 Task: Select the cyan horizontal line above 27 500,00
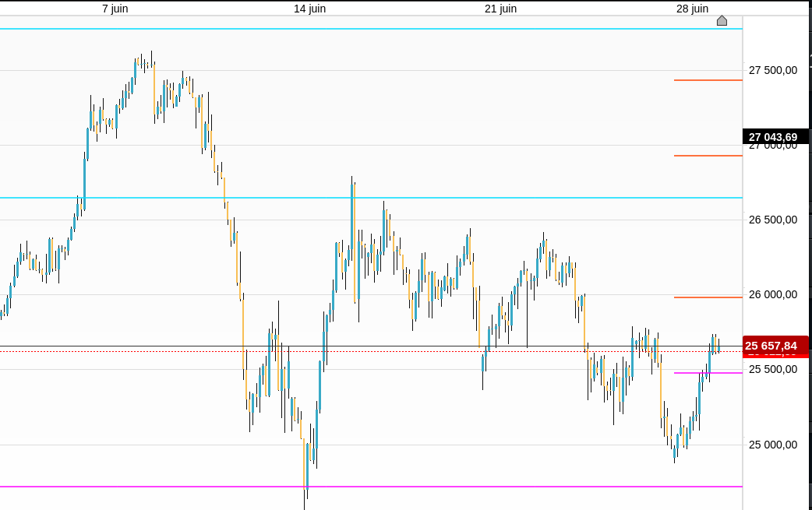371,29
